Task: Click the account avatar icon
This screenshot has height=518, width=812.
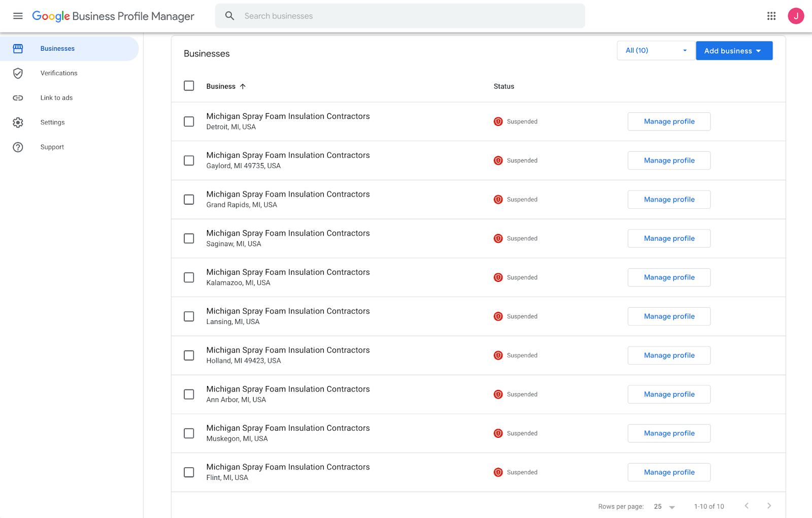Action: pyautogui.click(x=796, y=16)
